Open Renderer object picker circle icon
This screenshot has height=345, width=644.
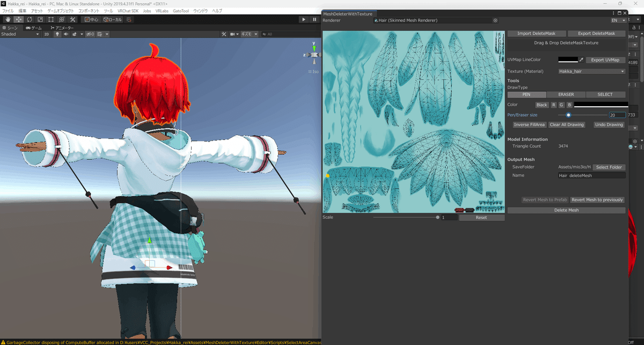(x=495, y=20)
